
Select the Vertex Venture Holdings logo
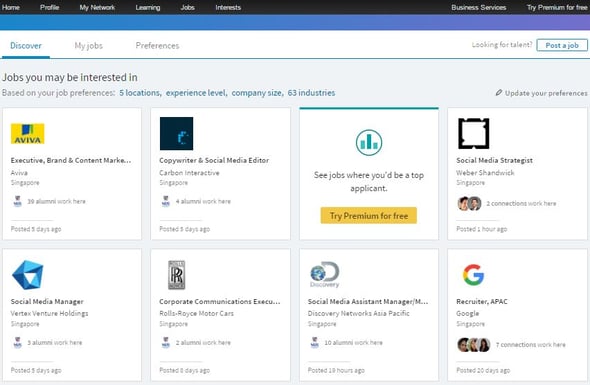[x=27, y=275]
